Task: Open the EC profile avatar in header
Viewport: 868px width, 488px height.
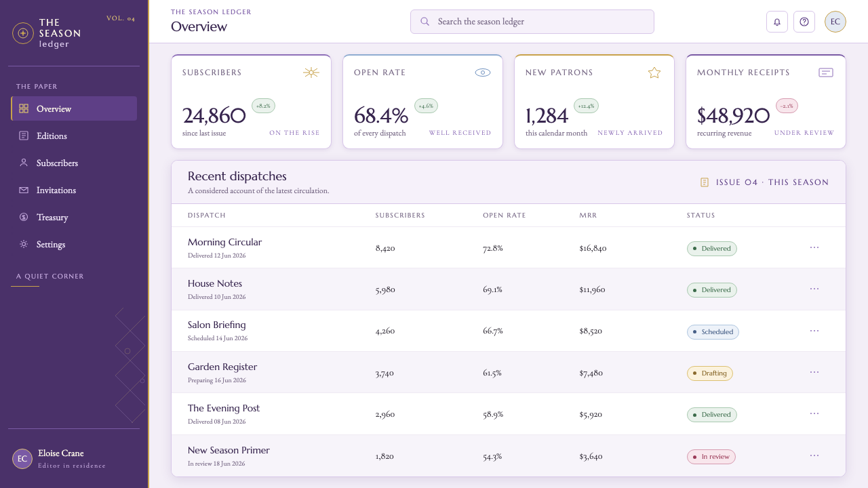Action: tap(835, 22)
